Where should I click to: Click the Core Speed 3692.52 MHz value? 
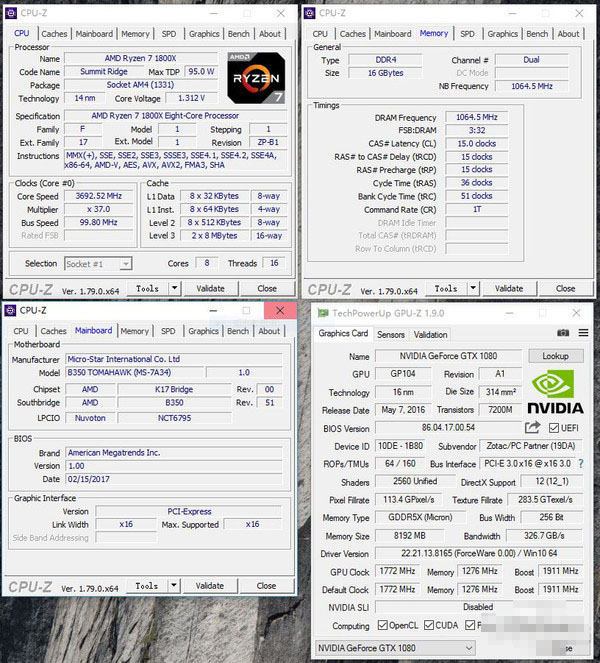99,196
